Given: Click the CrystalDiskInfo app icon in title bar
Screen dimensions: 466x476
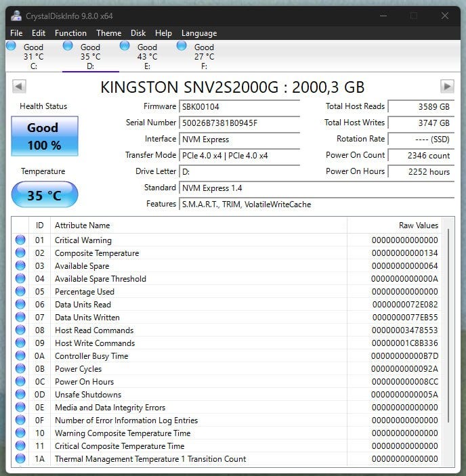Looking at the screenshot, I should point(16,16).
